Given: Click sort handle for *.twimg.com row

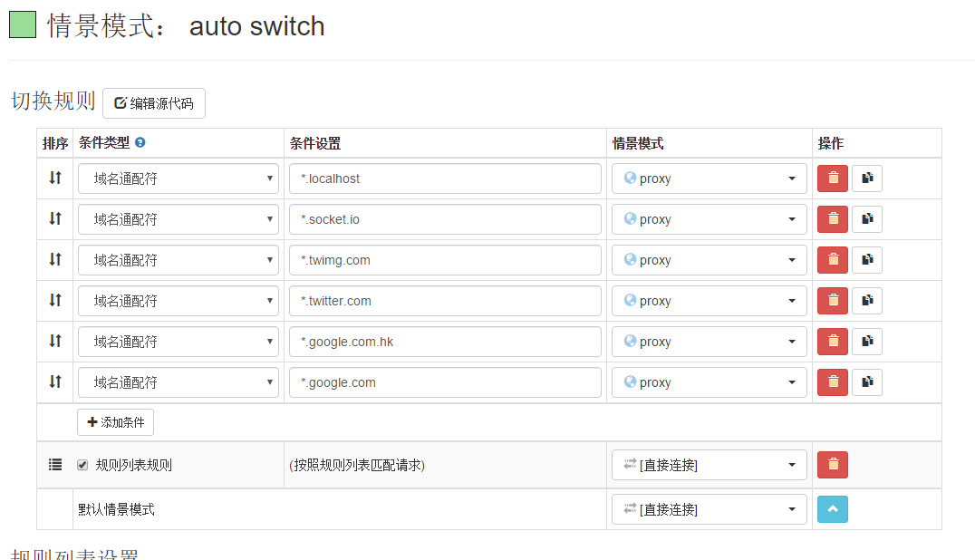Looking at the screenshot, I should (55, 260).
